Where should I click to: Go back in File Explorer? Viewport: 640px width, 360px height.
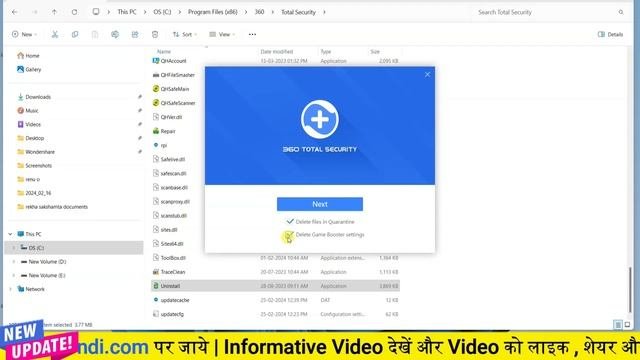coord(15,12)
